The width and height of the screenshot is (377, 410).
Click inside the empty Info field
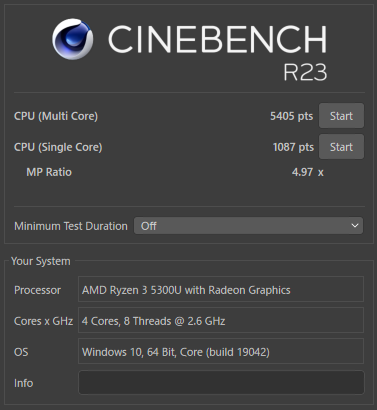(221, 383)
